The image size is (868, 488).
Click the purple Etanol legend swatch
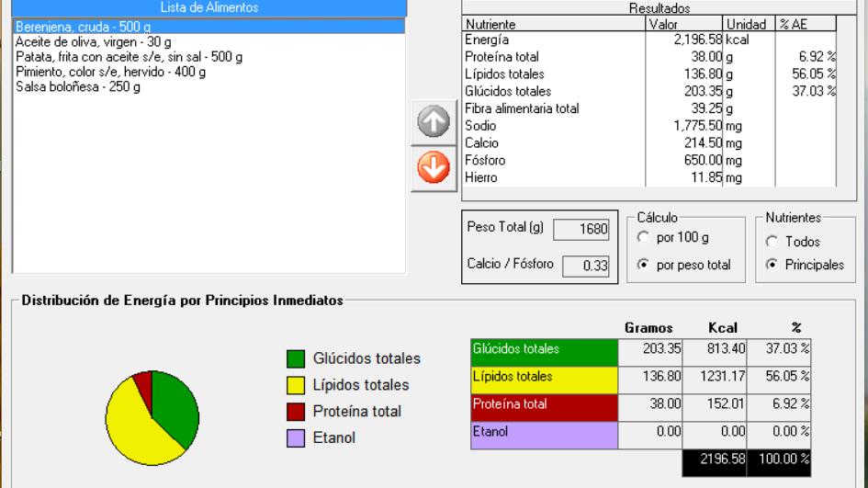click(x=295, y=437)
